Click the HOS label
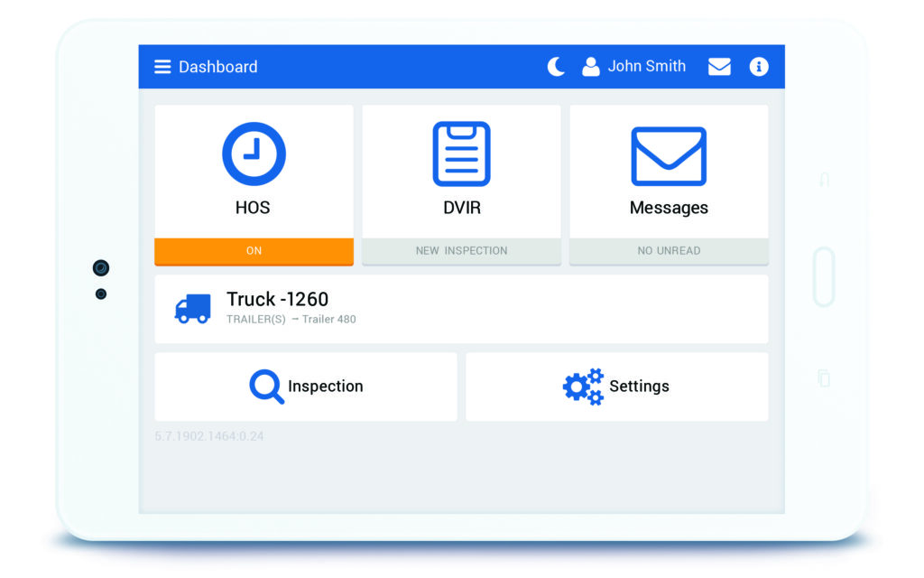The image size is (924, 578). [253, 208]
